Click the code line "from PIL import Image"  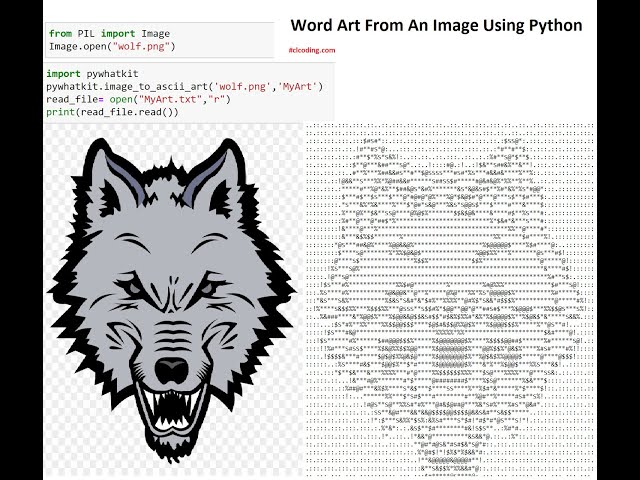pos(109,33)
